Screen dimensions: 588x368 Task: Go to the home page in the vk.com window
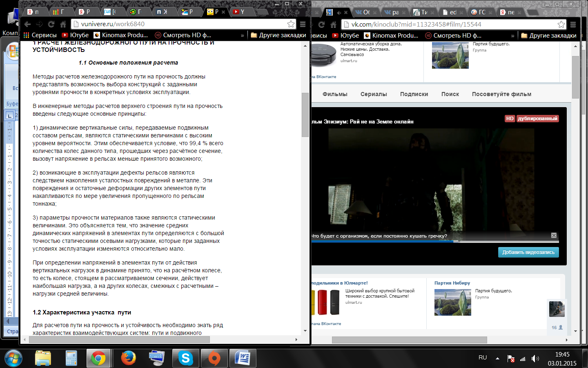333,25
